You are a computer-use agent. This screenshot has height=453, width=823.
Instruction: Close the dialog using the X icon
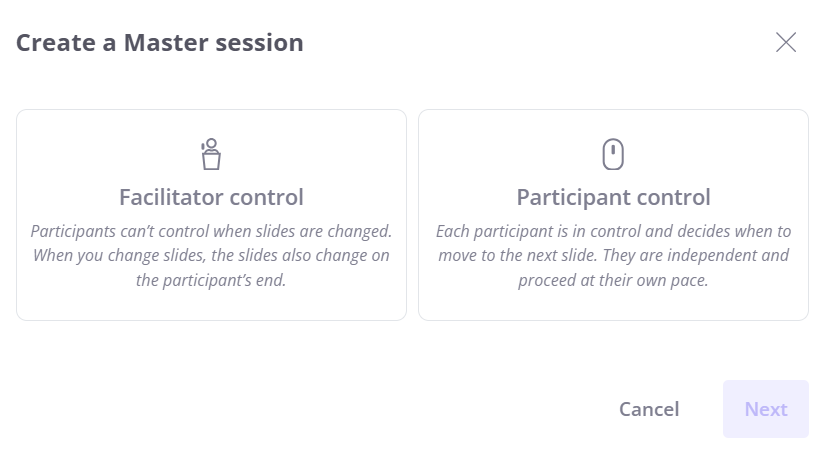786,43
